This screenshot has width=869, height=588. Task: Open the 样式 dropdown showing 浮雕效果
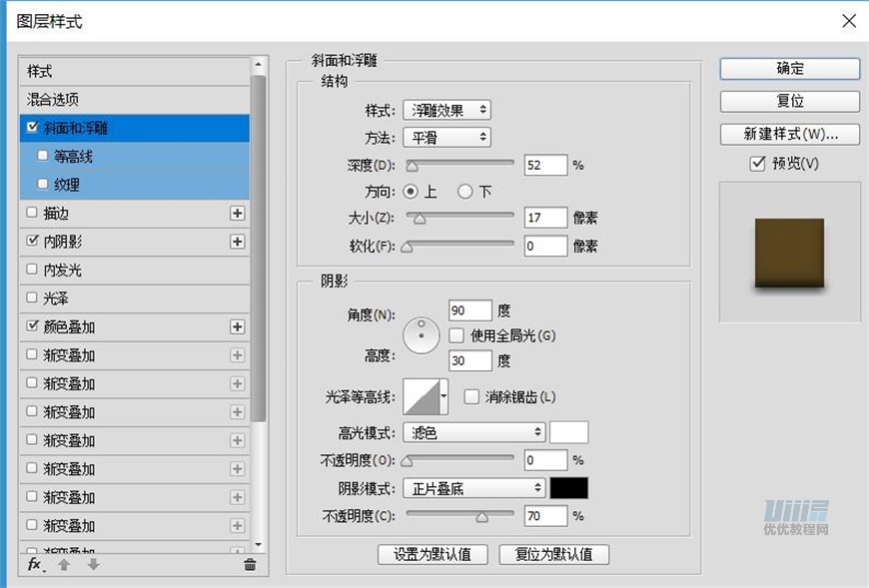[x=446, y=110]
